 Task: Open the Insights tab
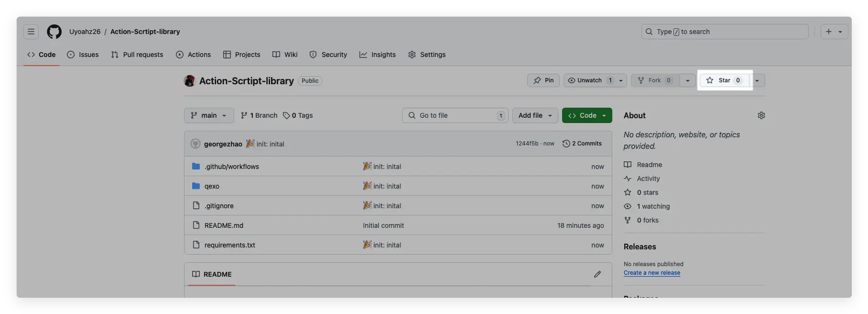(x=378, y=55)
